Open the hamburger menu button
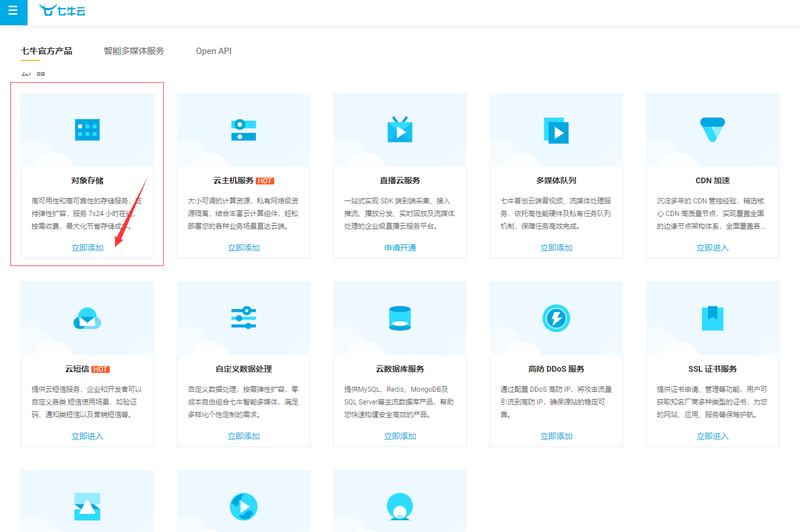800x532 pixels. pos(13,11)
